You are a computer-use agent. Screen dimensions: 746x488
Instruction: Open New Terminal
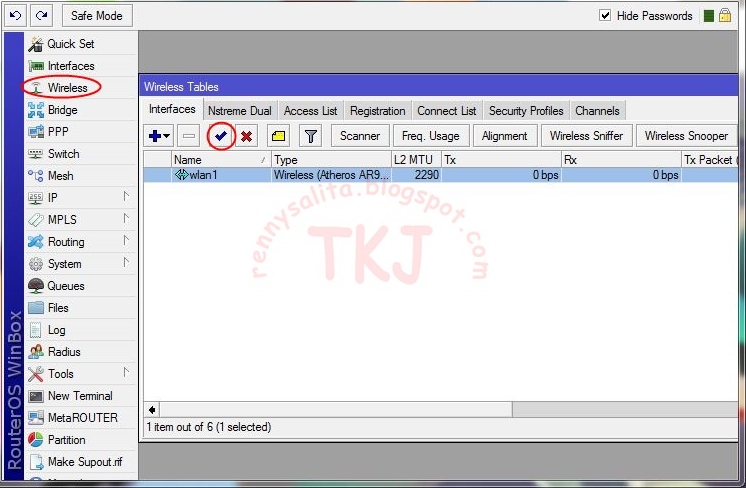click(81, 396)
